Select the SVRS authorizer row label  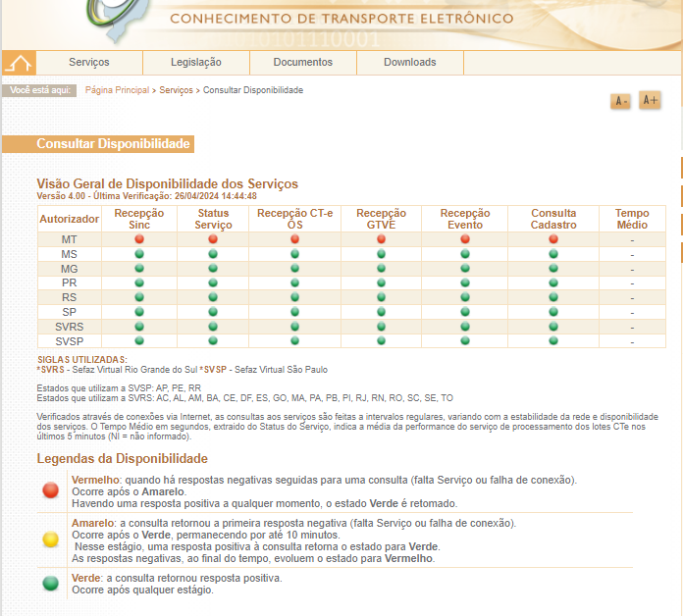click(x=70, y=327)
